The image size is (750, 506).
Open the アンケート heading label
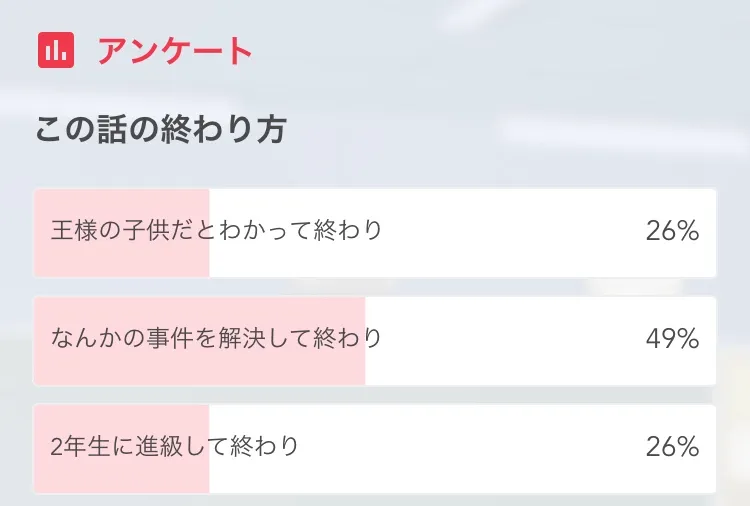[175, 51]
